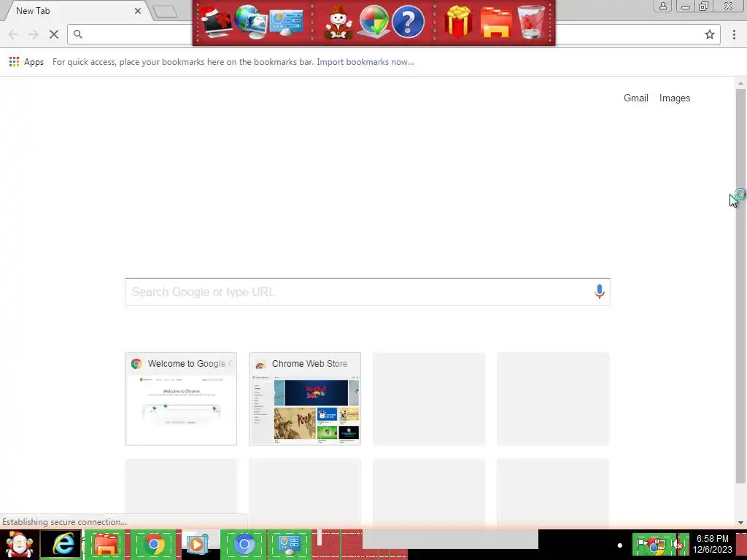Viewport: 747px width, 560px height.
Task: Open the Gmail link
Action: click(x=635, y=98)
